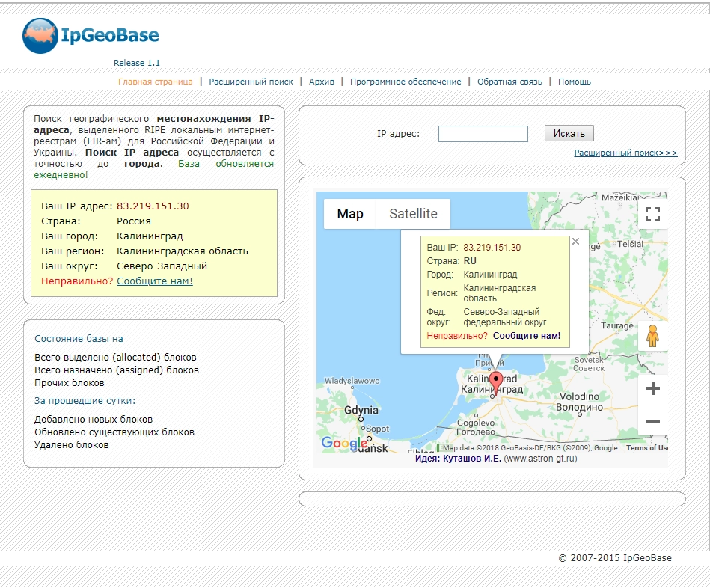This screenshot has width=710, height=588.
Task: Switch to Satellite view tab
Action: point(413,214)
